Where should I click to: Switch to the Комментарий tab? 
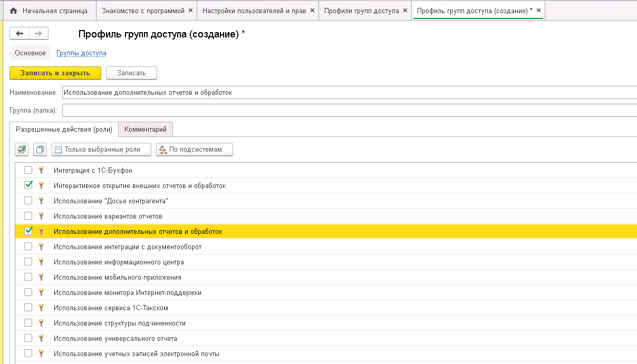tap(146, 129)
